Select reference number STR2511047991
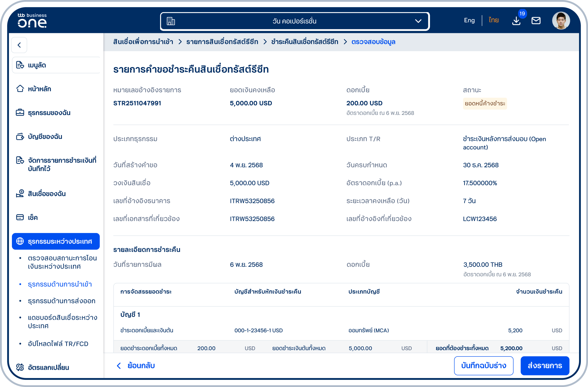Viewport: 588px width, 387px height. click(137, 103)
